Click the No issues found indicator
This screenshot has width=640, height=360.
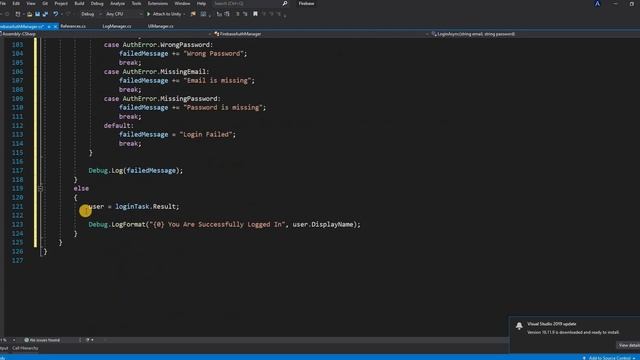tap(42, 340)
